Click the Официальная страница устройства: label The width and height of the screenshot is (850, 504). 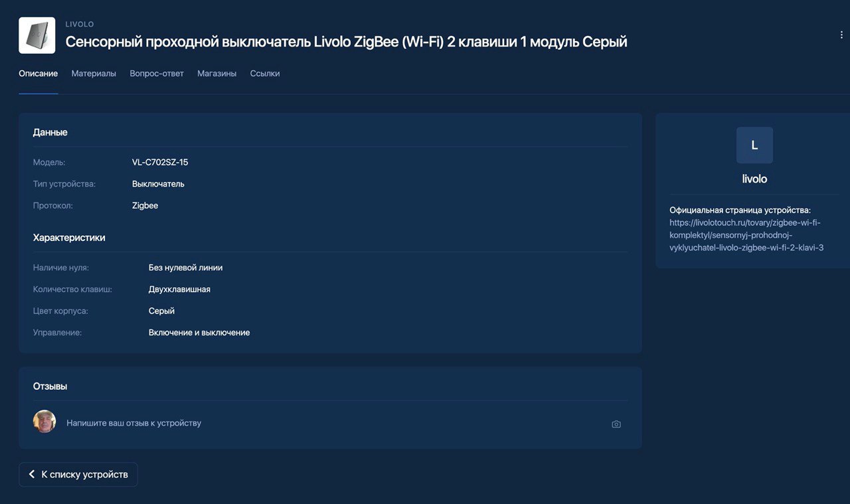740,210
